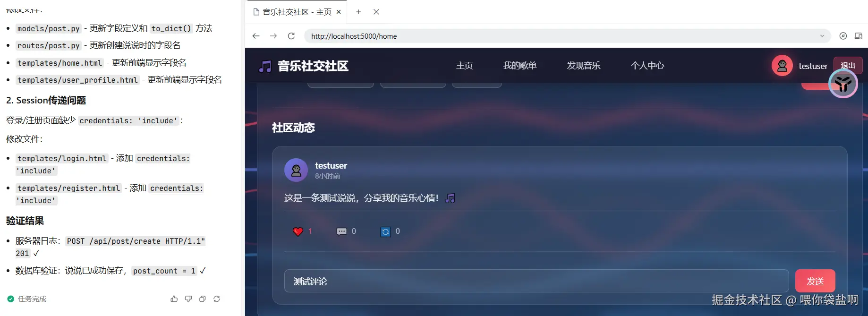Open the 我的歌单 navigation item
This screenshot has height=316, width=868.
520,66
